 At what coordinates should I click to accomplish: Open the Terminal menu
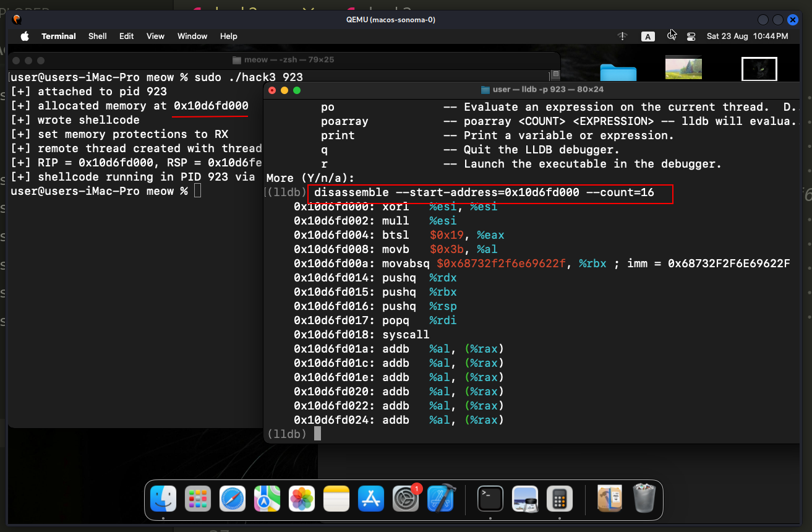tap(59, 36)
